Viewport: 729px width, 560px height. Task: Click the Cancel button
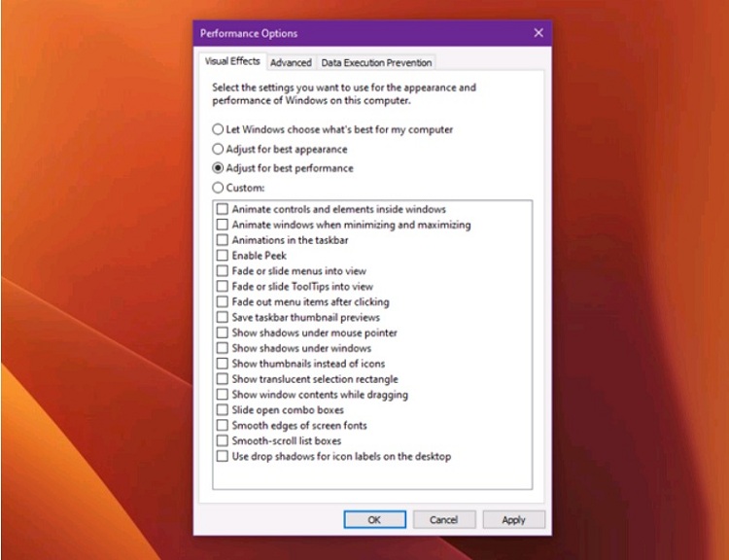(x=444, y=519)
